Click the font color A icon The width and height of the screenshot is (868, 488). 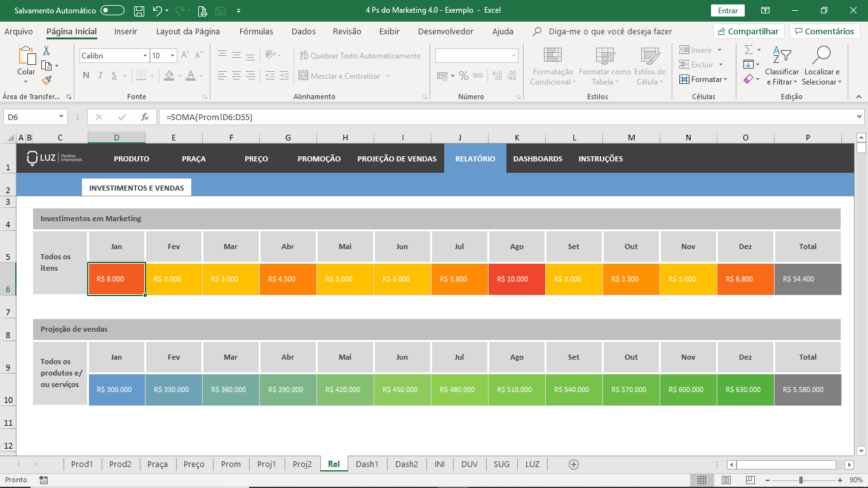(x=191, y=76)
